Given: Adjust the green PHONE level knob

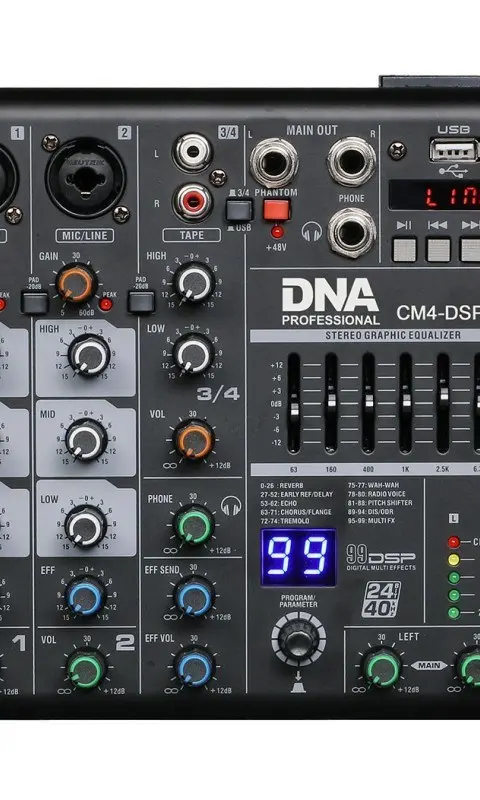Looking at the screenshot, I should click(193, 524).
